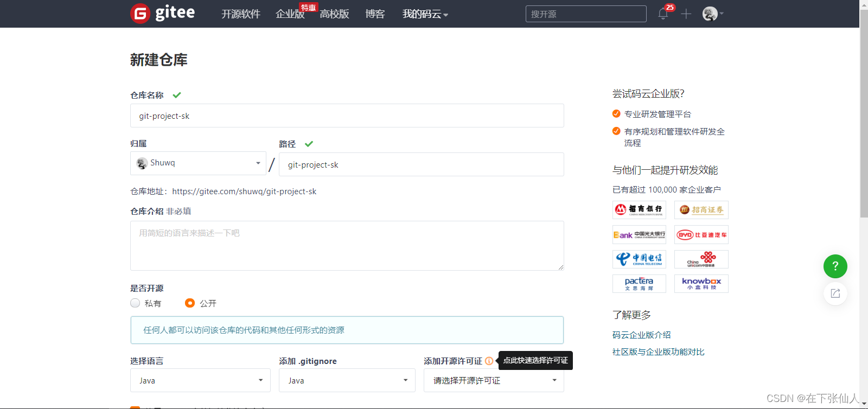Viewport: 868px width, 409px height.
Task: Click the Knowbox 小盒科技 logo
Action: (701, 284)
